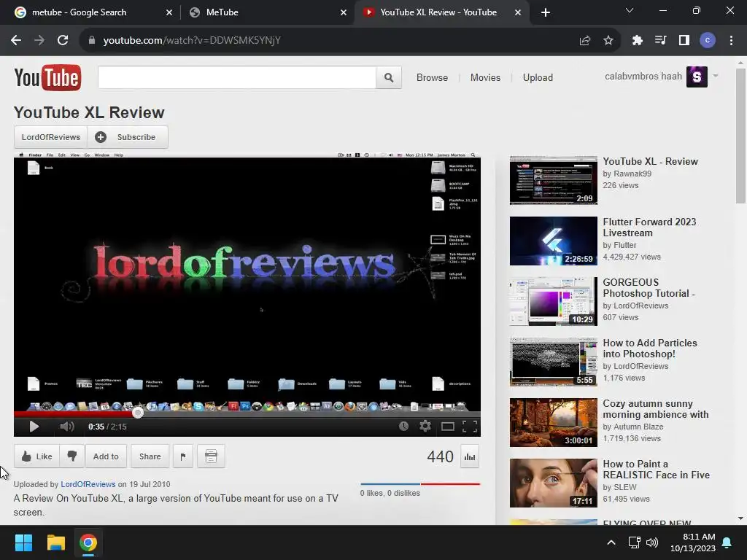The width and height of the screenshot is (747, 560).
Task: Open GORGEOUS Photoshop Tutorial thumbnail
Action: [553, 301]
